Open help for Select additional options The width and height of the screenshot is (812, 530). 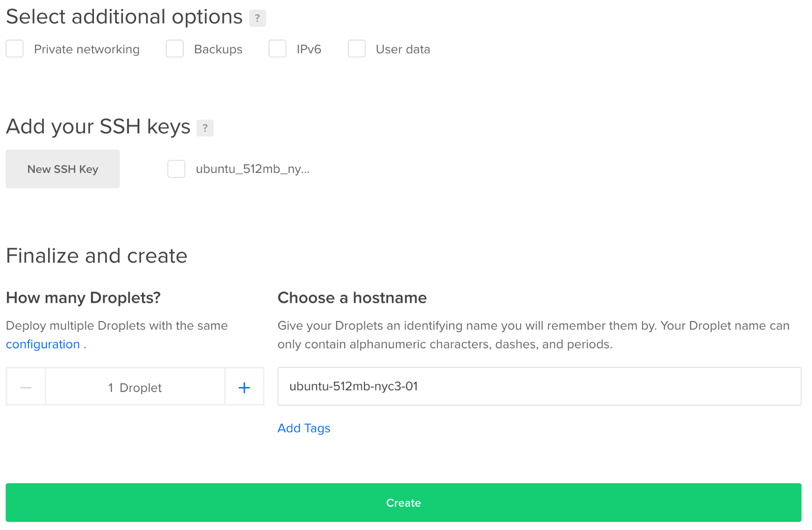257,18
